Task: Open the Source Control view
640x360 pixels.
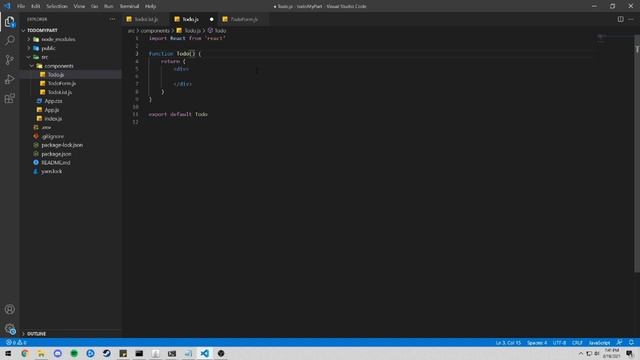Action: (x=9, y=60)
